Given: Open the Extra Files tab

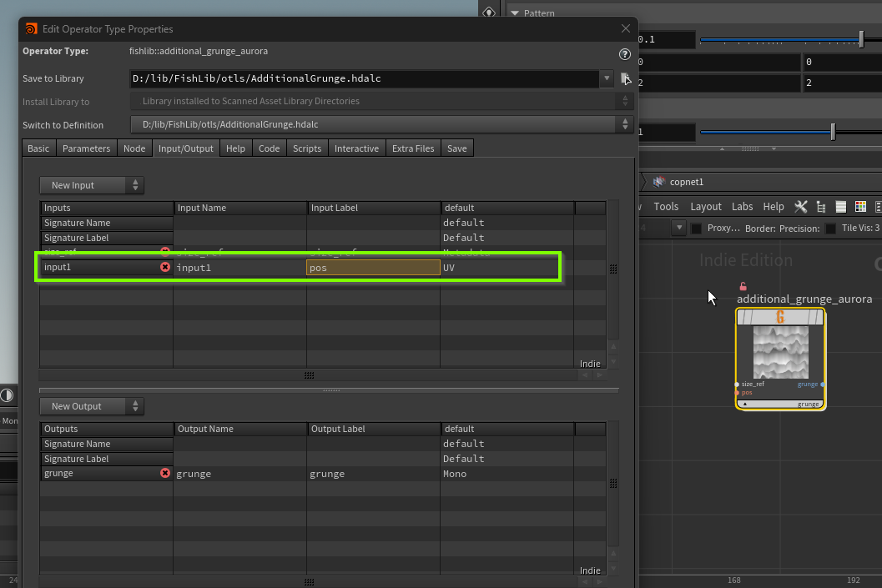Looking at the screenshot, I should point(413,148).
